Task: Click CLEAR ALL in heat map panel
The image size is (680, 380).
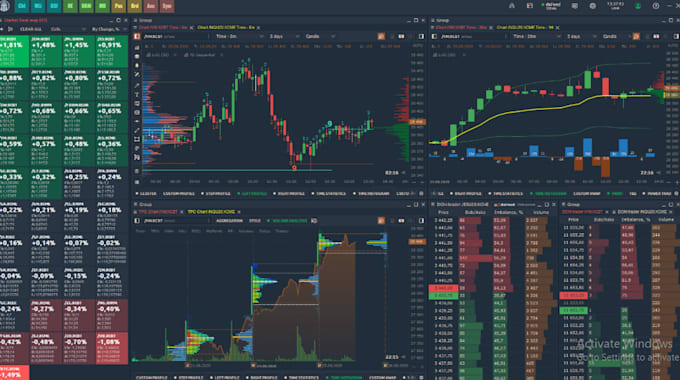Action: (x=31, y=29)
